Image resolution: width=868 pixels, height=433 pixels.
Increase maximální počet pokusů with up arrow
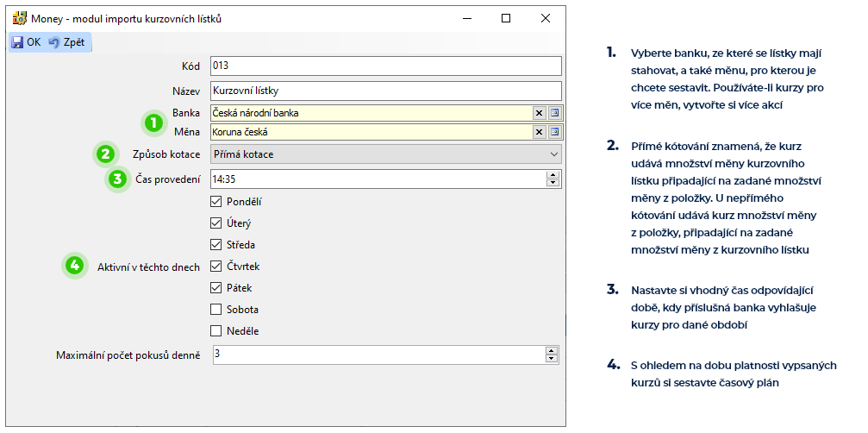(551, 351)
